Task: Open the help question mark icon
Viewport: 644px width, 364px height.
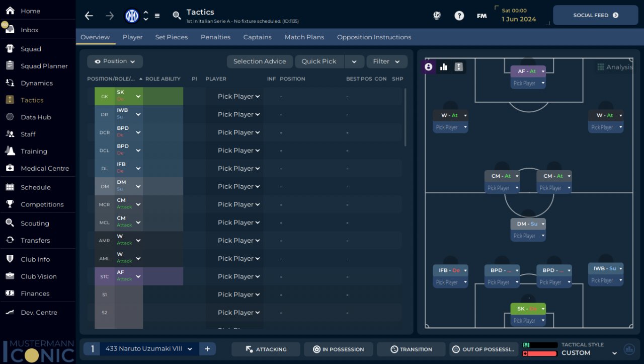Action: (x=459, y=16)
